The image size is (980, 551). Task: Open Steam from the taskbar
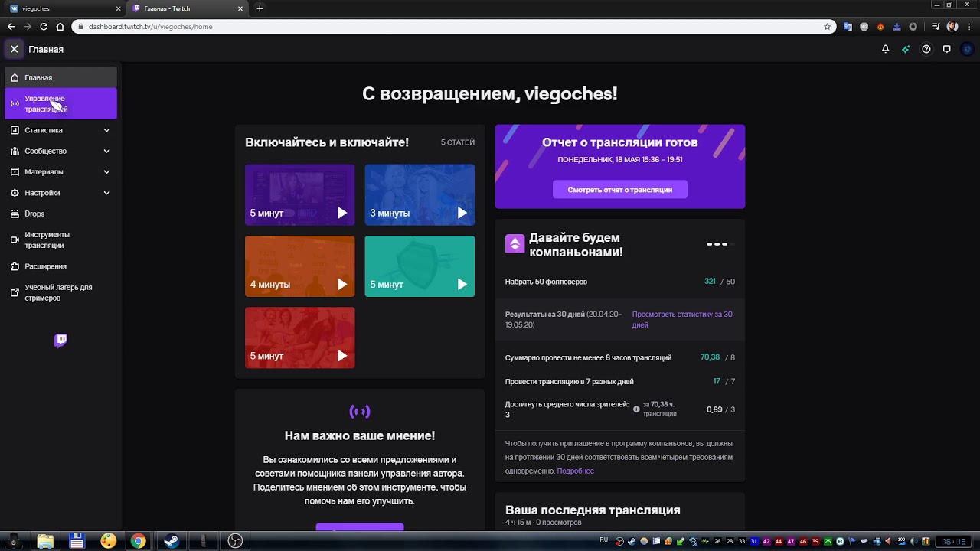coord(170,542)
